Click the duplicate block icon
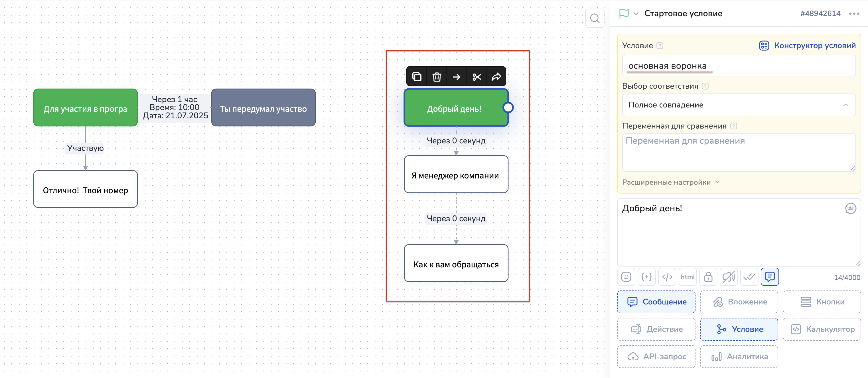Image resolution: width=868 pixels, height=378 pixels. pos(417,77)
